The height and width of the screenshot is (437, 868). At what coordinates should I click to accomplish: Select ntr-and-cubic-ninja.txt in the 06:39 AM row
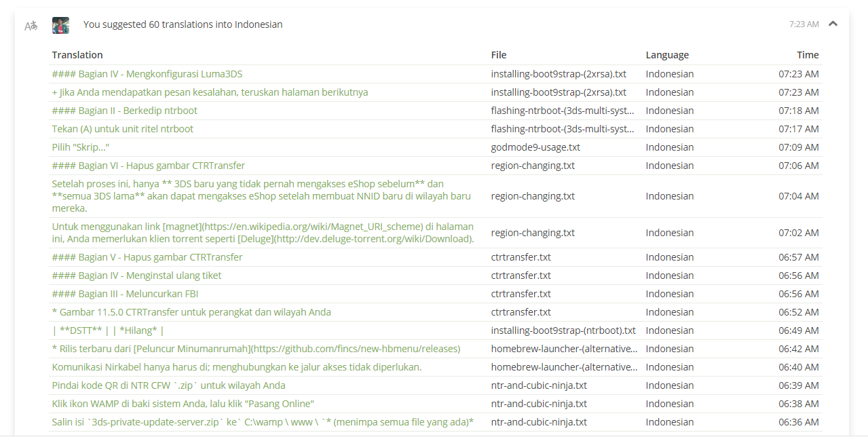pos(539,385)
